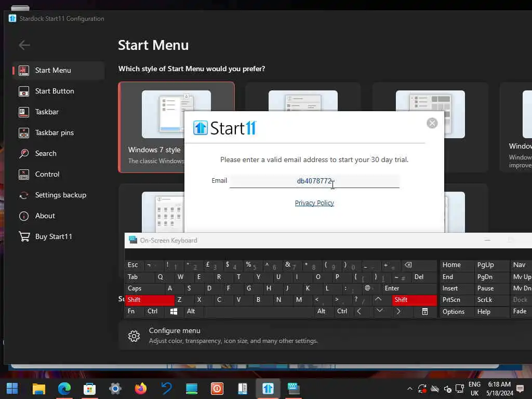Viewport: 532px width, 399px height.
Task: Tap the PgUp key on keyboard
Action: [x=491, y=265]
